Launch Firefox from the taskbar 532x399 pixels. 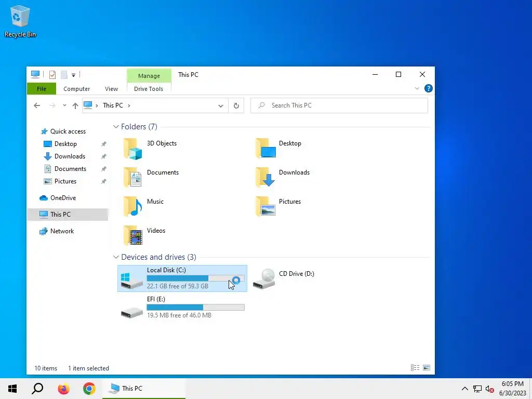63,389
